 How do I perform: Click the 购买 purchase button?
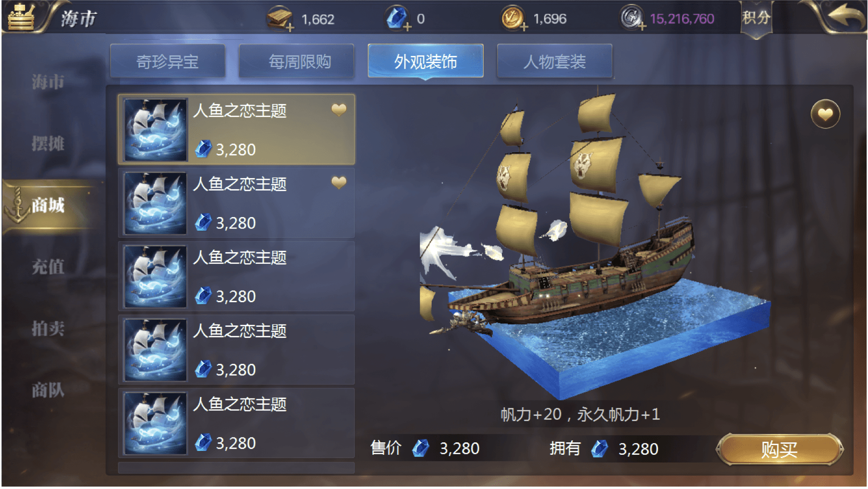pyautogui.click(x=779, y=450)
